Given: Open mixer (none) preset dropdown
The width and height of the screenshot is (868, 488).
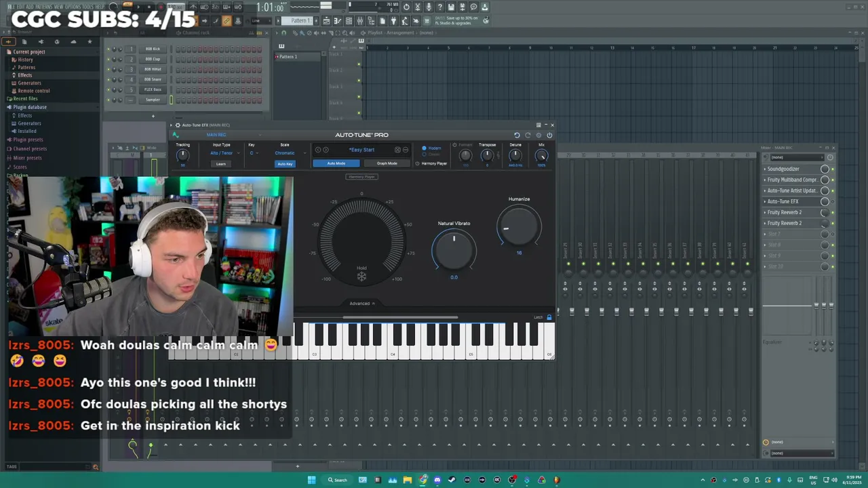Looking at the screenshot, I should point(797,157).
